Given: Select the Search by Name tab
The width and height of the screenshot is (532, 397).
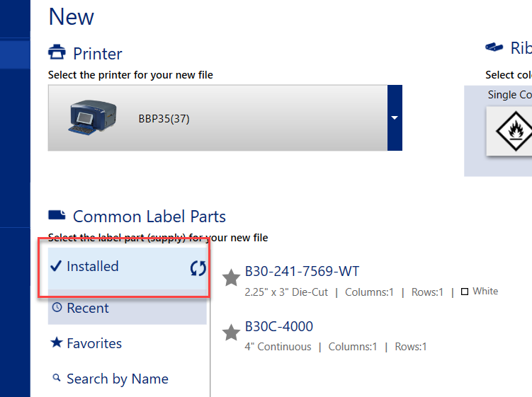Looking at the screenshot, I should (118, 379).
